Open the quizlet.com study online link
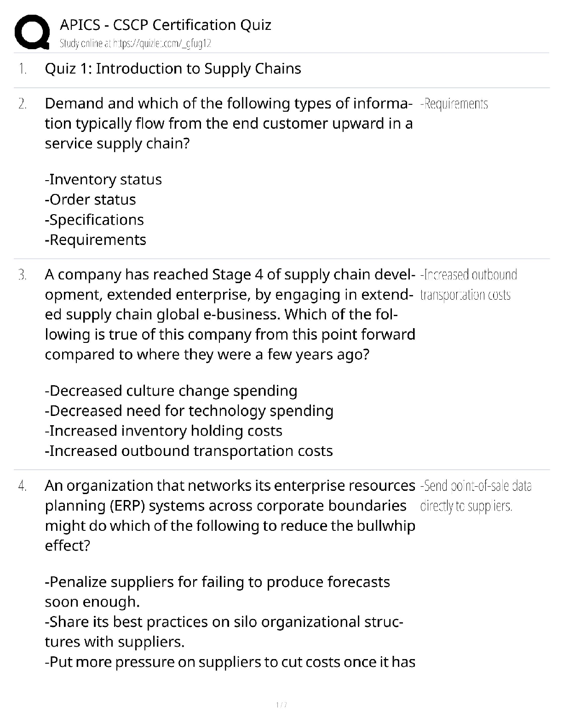Viewport: 563px width, 728px height. pos(135,44)
